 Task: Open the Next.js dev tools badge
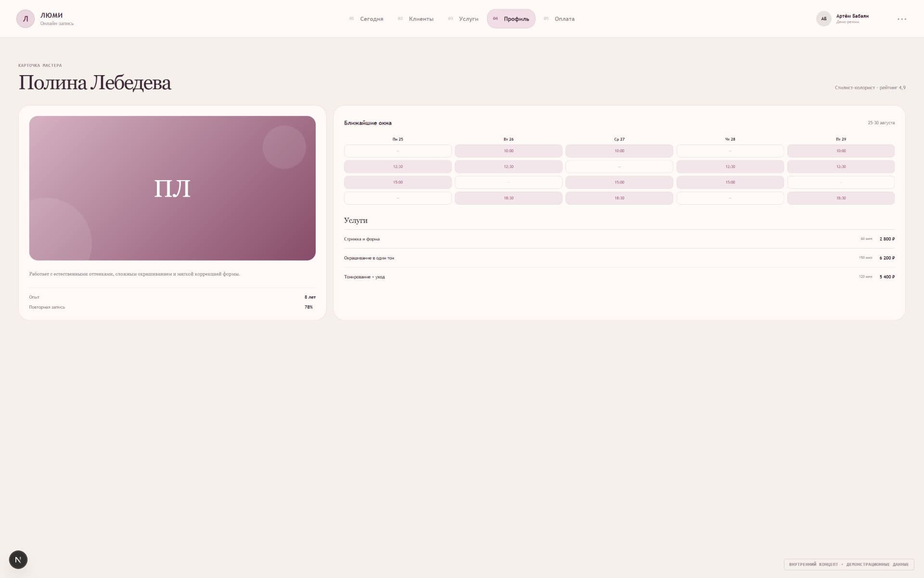(18, 560)
